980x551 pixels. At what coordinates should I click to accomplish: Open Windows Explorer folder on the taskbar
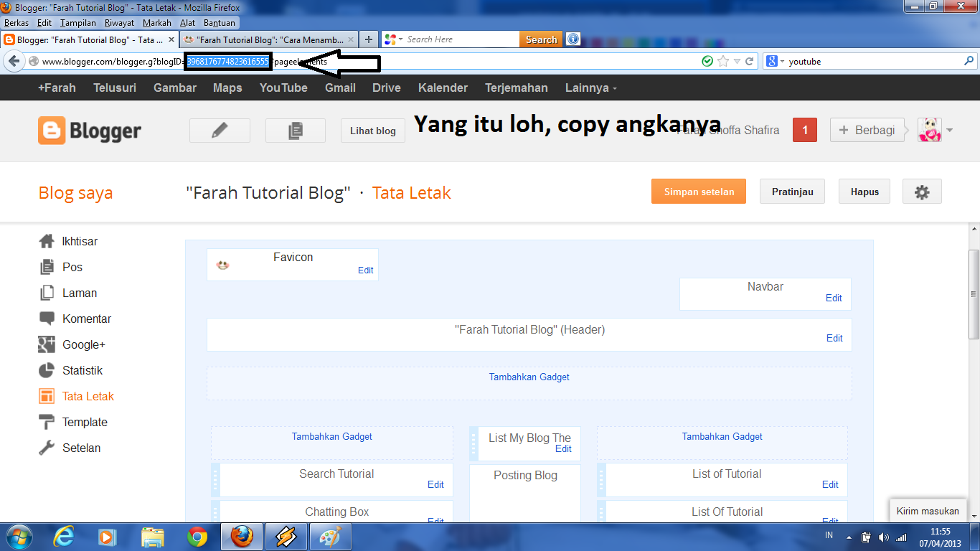click(153, 536)
